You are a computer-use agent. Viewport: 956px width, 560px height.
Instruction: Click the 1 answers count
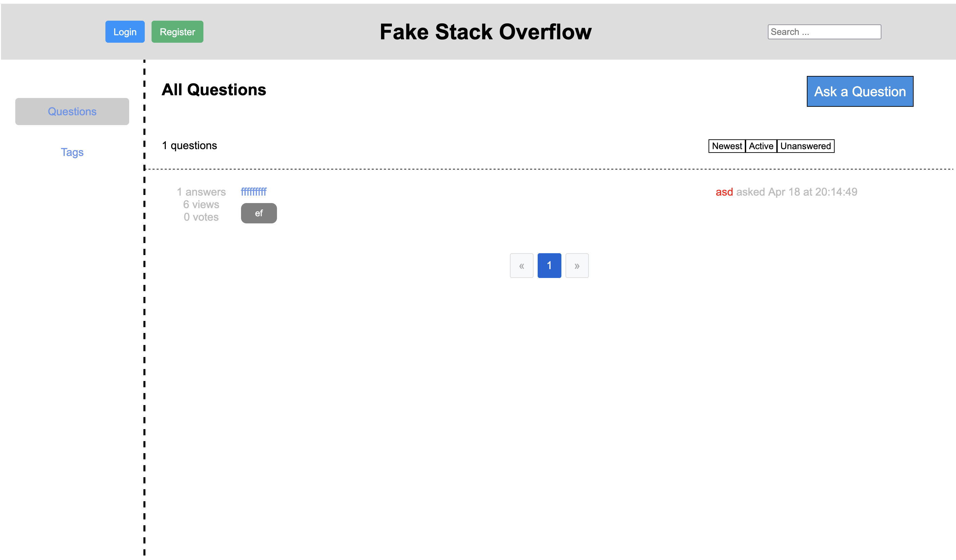coord(201,192)
